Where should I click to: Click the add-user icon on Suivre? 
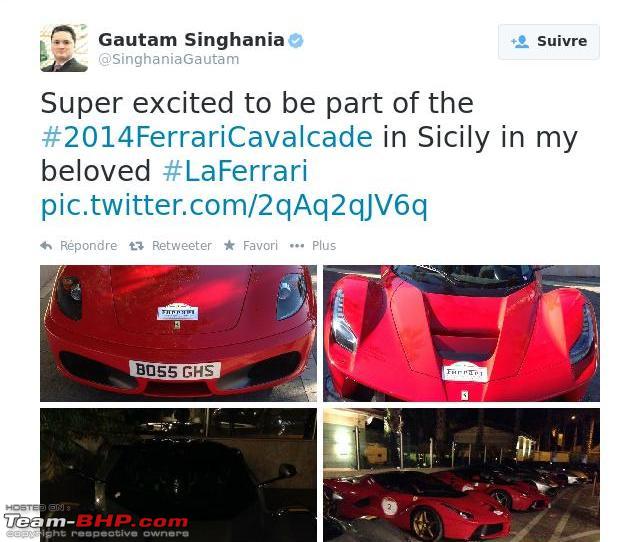(x=520, y=41)
